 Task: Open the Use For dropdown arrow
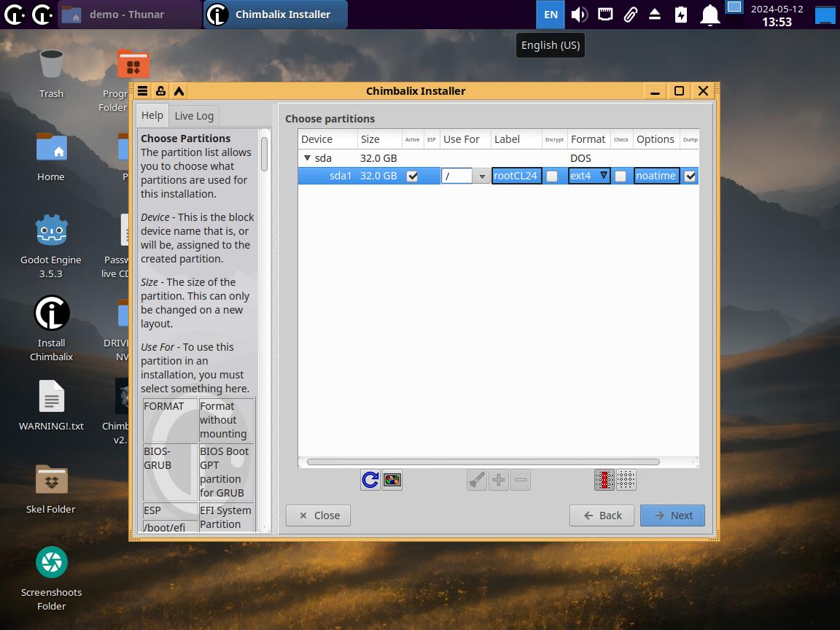481,176
